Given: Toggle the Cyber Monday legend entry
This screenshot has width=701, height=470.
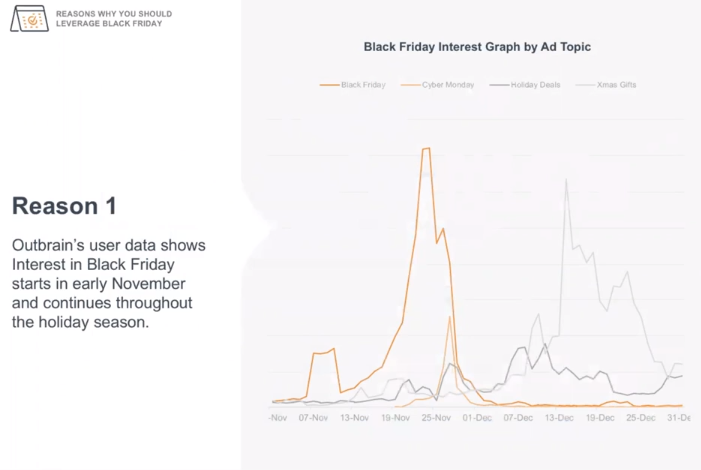Looking at the screenshot, I should coord(441,85).
